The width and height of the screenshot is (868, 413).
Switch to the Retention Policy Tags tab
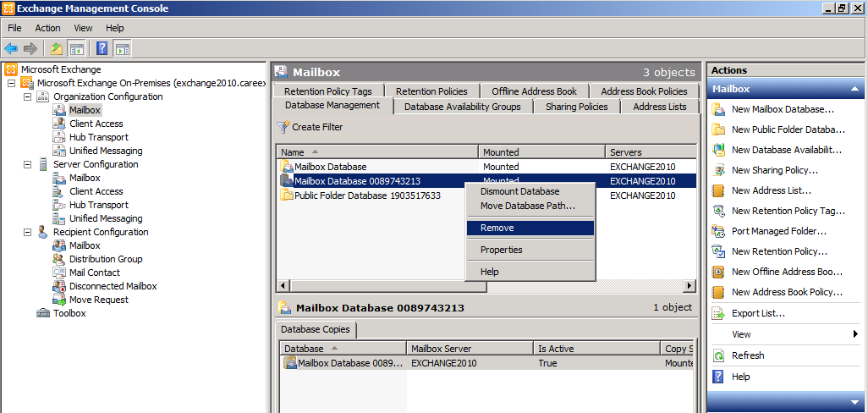[x=328, y=91]
